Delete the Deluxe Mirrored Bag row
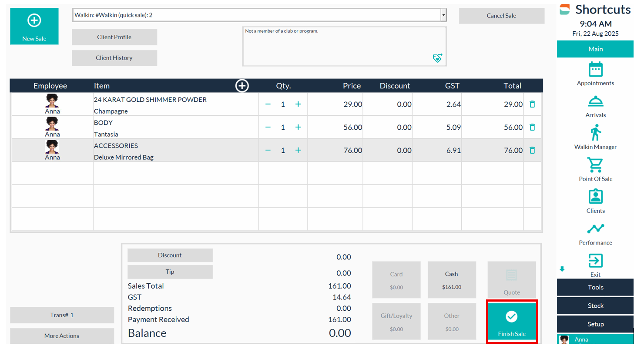This screenshot has width=644, height=356. [532, 150]
